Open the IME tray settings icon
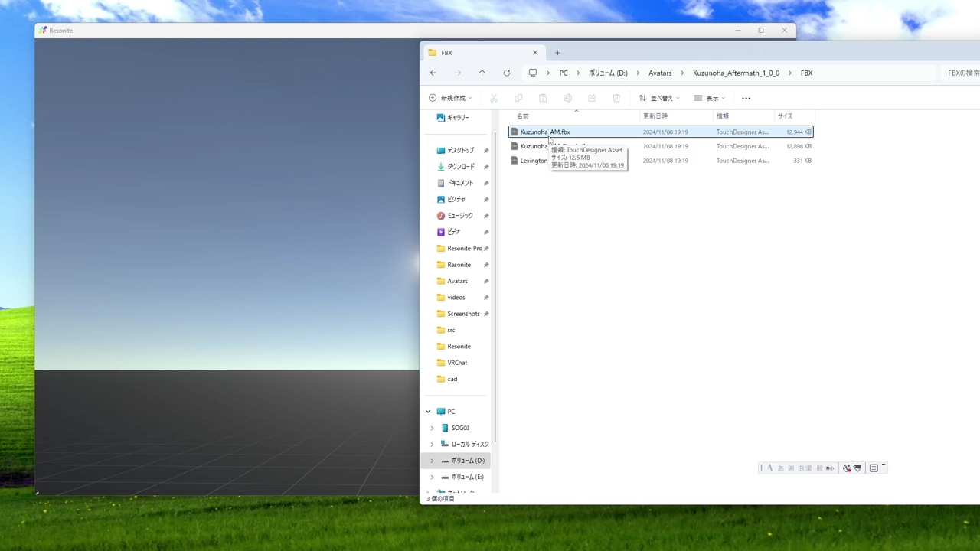The image size is (980, 551). coord(874,468)
